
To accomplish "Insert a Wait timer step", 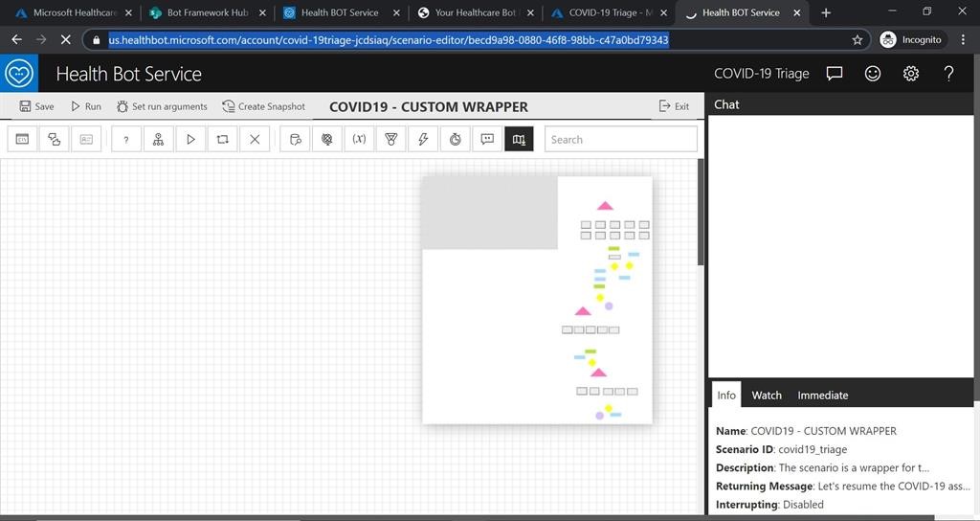I will (x=455, y=140).
